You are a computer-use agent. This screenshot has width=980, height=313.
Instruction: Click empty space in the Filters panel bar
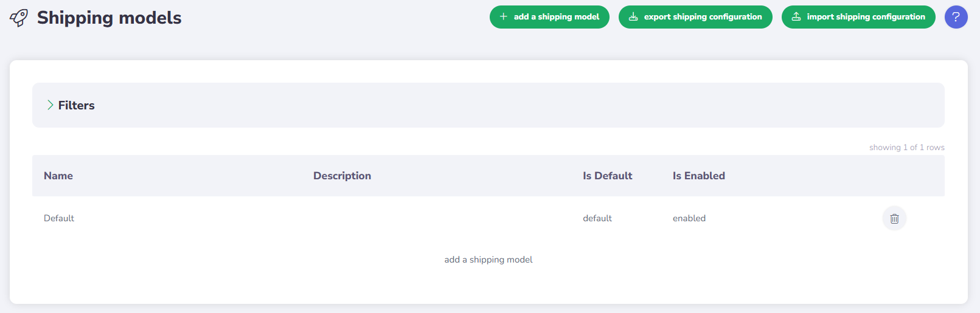click(x=487, y=105)
